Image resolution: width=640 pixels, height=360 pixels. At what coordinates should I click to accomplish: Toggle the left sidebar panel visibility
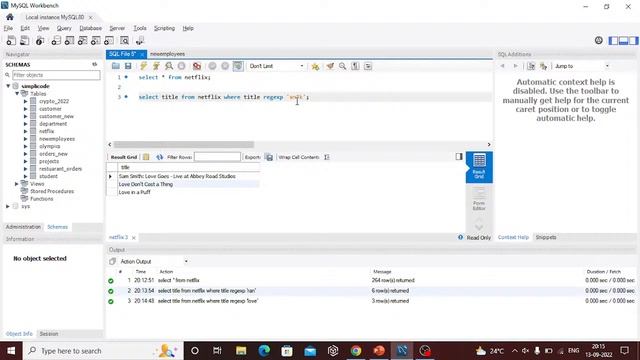click(x=613, y=40)
